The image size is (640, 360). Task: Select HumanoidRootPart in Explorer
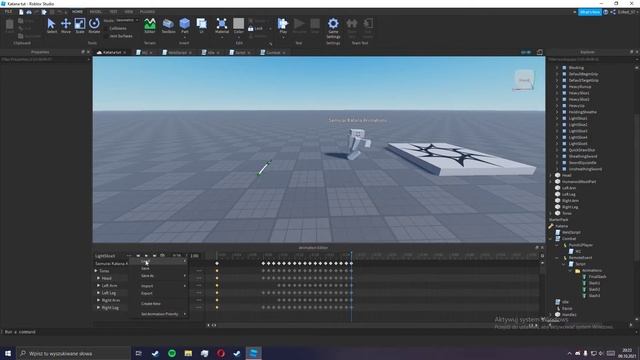click(579, 182)
